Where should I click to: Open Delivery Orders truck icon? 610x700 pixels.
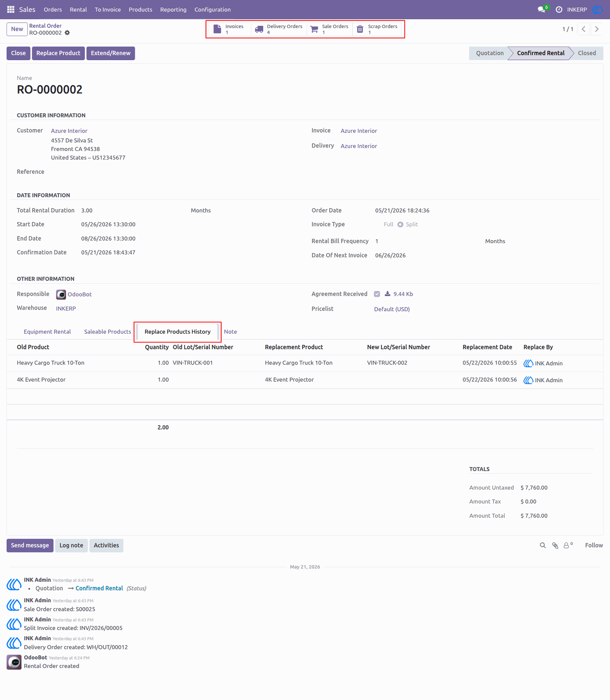click(259, 29)
